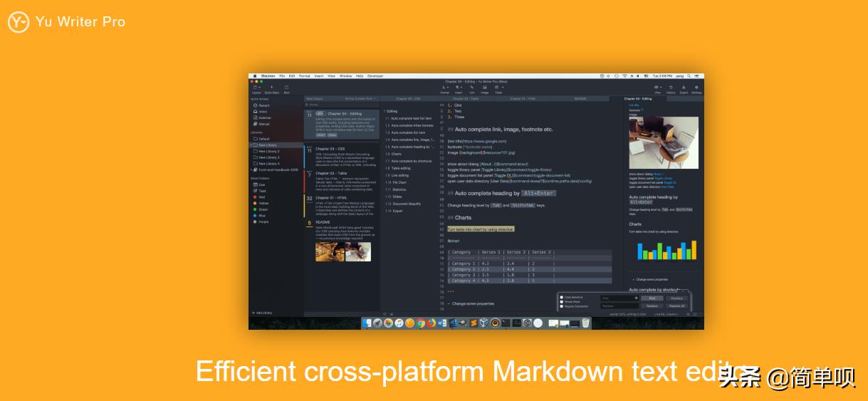Open the Format menu
This screenshot has height=401, width=868.
click(304, 75)
